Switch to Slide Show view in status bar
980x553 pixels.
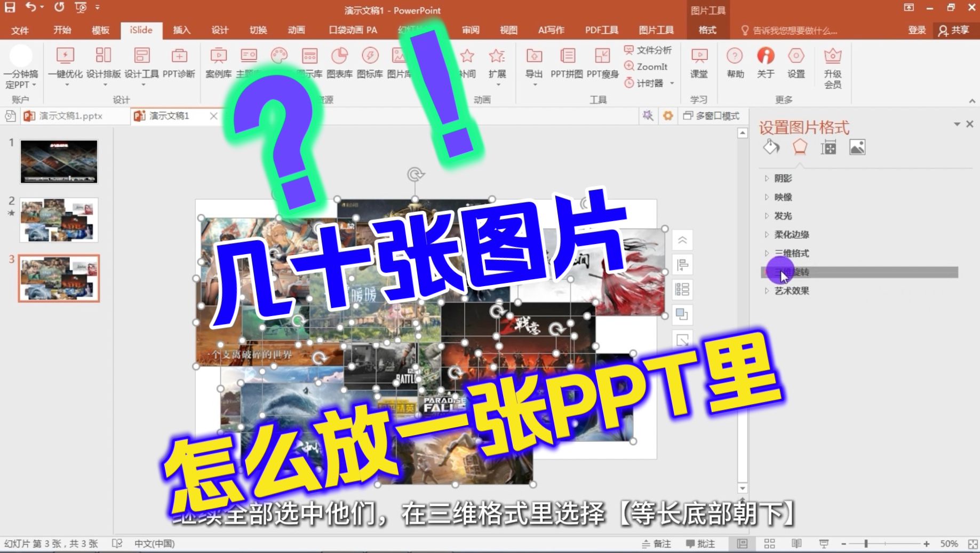click(x=823, y=543)
